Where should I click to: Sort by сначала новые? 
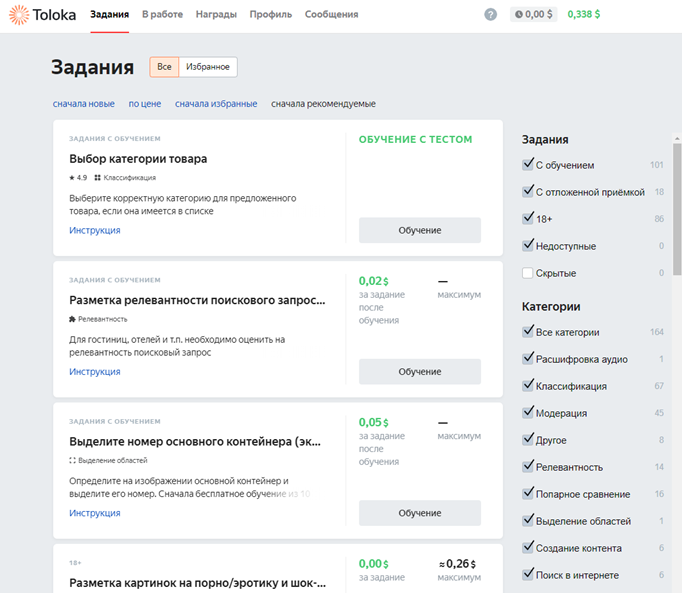click(84, 104)
